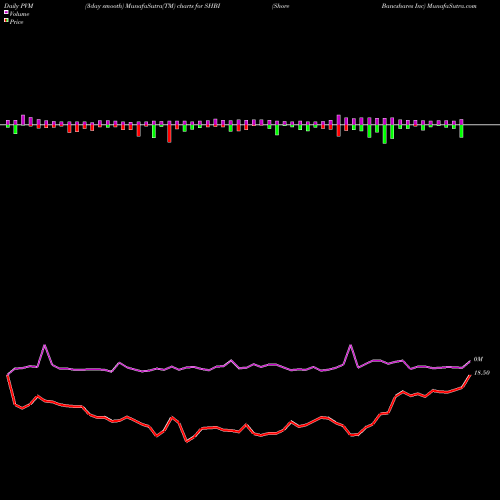Click the Price legend swatch
500x500 pixels.
(x=6, y=21)
